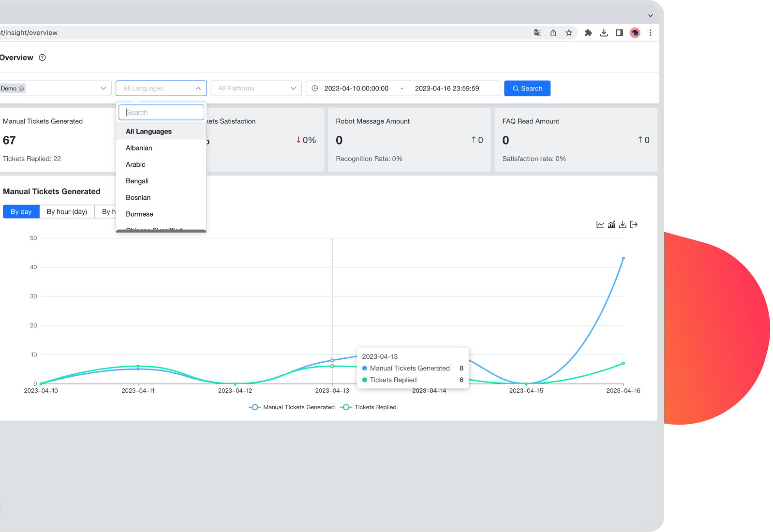Open the Demo project selector dropdown
773x532 pixels.
[x=103, y=89]
